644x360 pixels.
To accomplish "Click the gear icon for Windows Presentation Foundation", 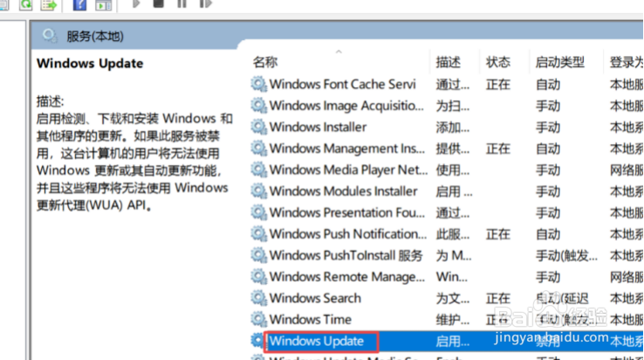I will coord(259,212).
